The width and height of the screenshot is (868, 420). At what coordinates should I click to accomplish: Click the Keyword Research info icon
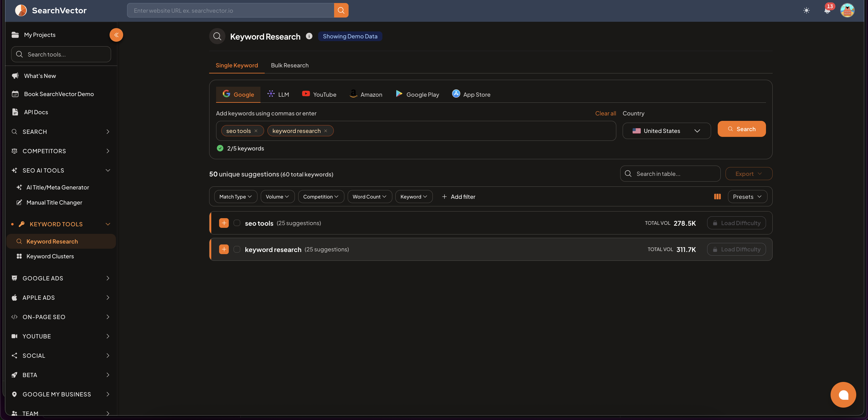309,36
